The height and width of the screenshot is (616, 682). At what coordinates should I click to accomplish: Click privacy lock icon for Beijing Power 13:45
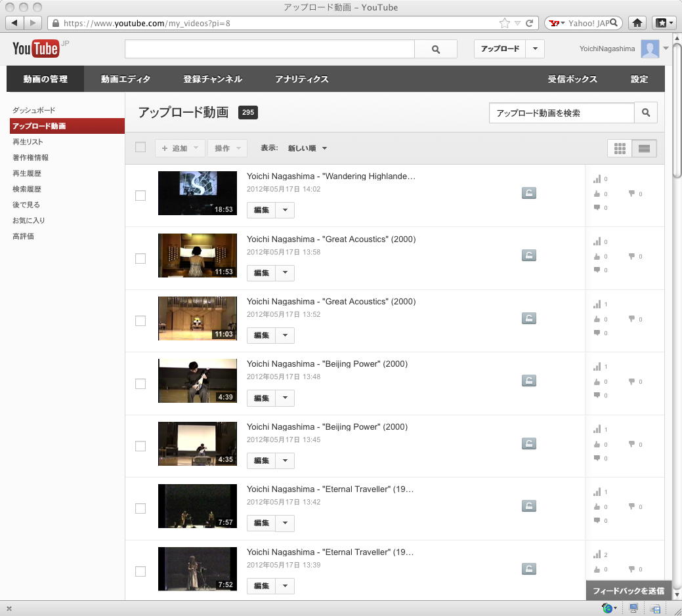tap(529, 443)
